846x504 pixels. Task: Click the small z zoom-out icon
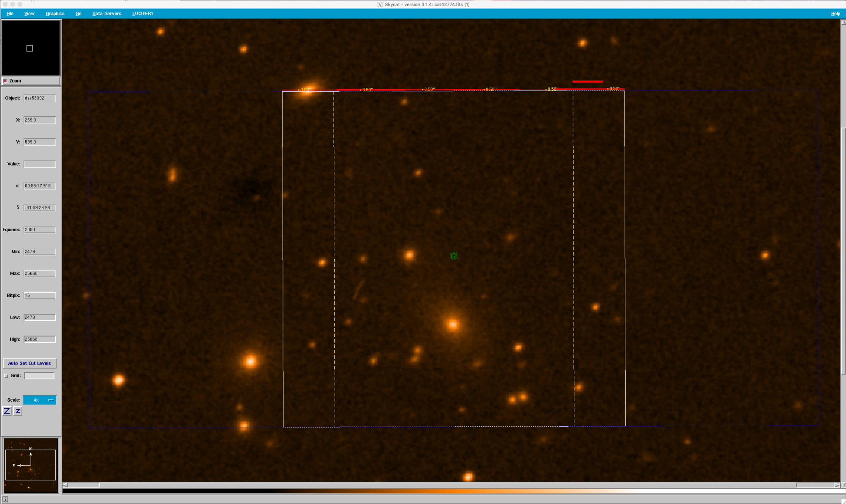tap(18, 411)
